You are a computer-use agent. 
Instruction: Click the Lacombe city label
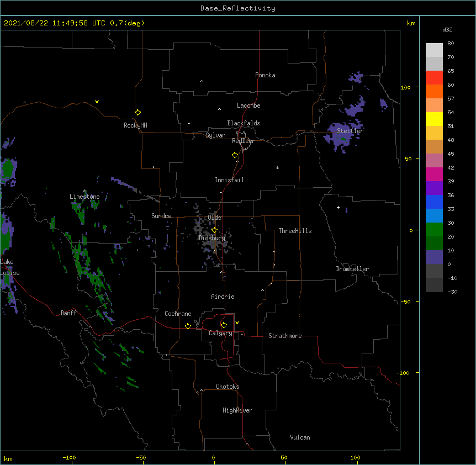pos(248,105)
